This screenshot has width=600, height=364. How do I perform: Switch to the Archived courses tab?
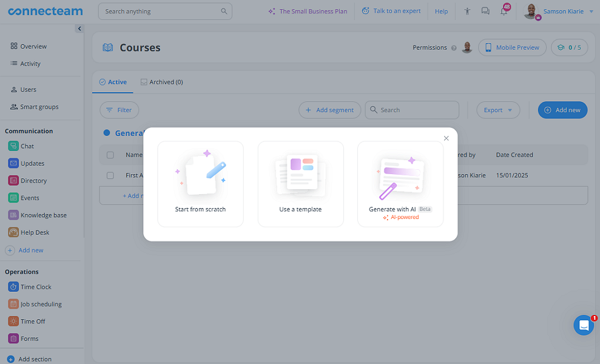[161, 82]
